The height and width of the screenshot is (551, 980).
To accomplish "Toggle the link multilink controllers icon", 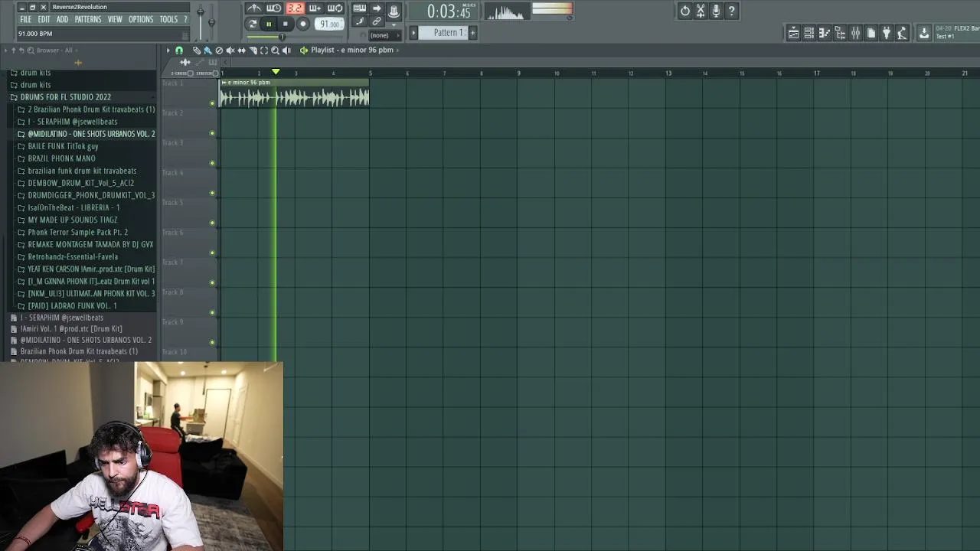I will [377, 22].
